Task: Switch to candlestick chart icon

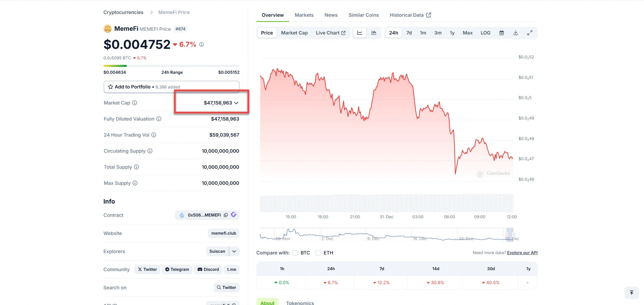Action: pos(374,33)
